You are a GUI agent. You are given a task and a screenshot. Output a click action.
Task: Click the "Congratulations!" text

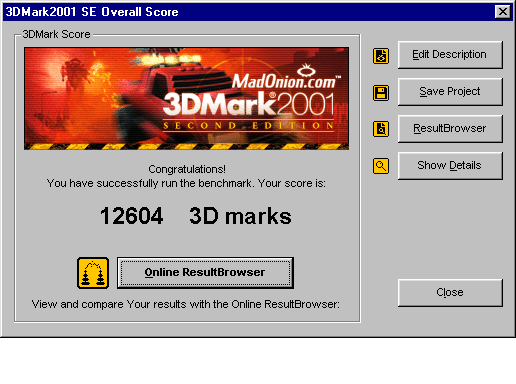[187, 169]
